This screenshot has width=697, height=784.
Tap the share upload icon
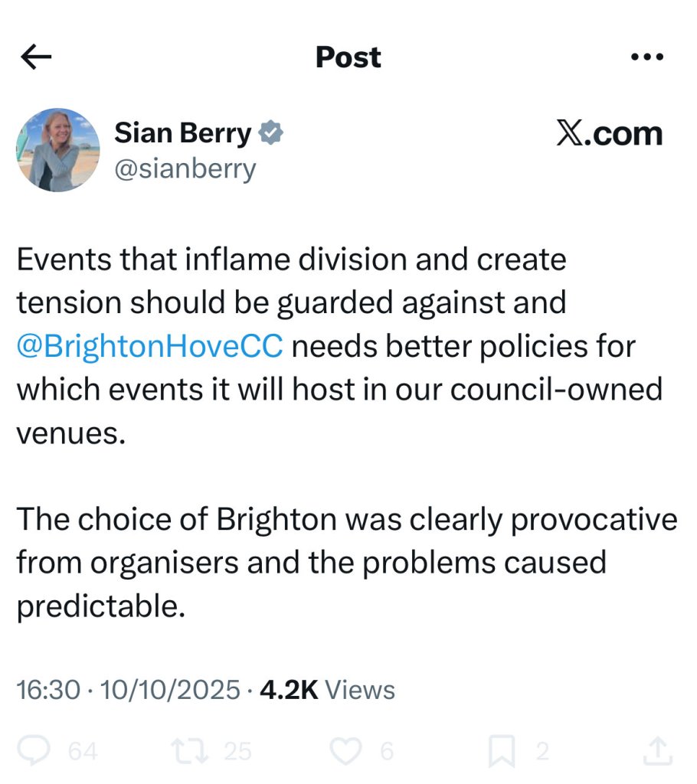659,751
